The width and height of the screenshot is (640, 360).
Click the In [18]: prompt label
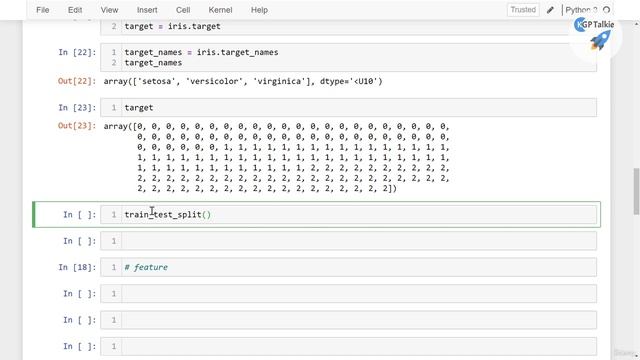77,267
